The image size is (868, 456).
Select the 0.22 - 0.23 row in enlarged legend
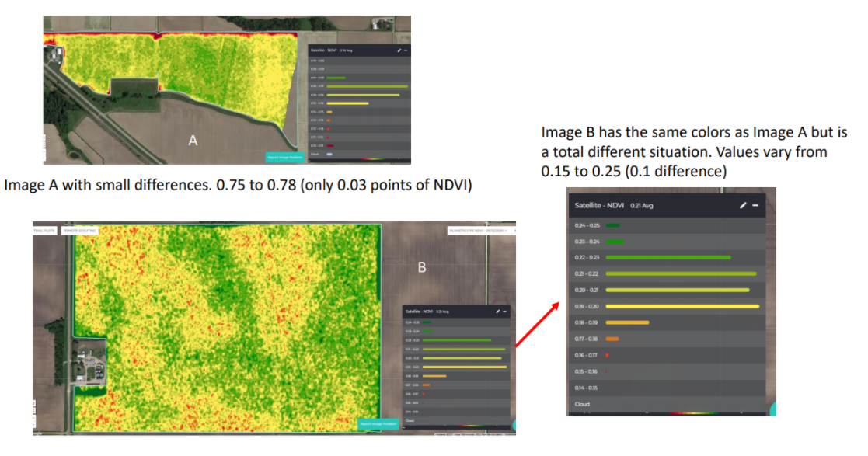point(667,257)
